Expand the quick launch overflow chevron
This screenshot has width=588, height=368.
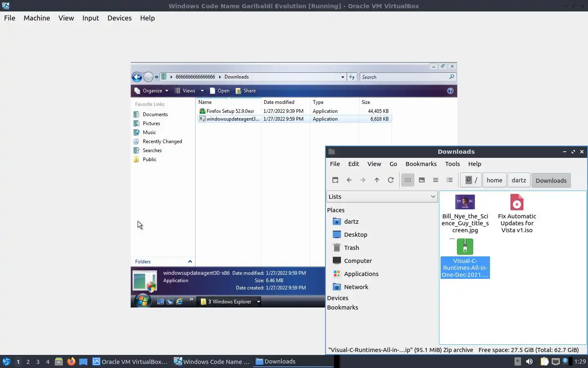pos(191,300)
